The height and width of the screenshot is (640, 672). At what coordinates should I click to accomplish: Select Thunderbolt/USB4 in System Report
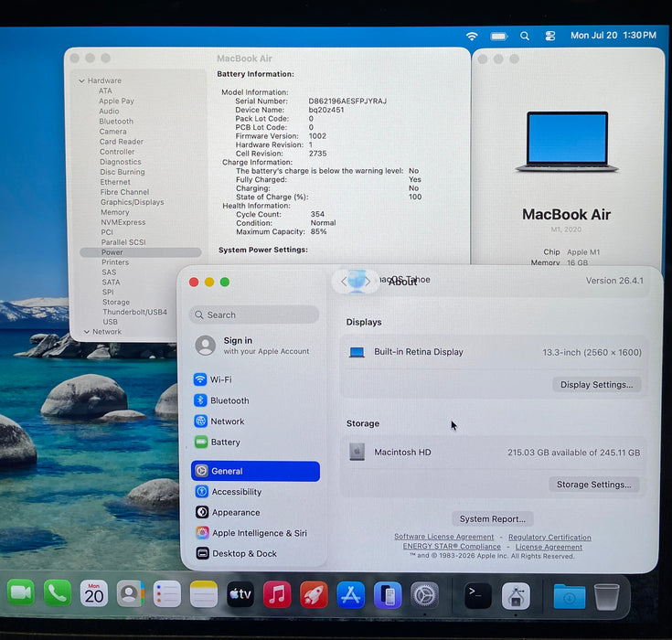tap(134, 312)
